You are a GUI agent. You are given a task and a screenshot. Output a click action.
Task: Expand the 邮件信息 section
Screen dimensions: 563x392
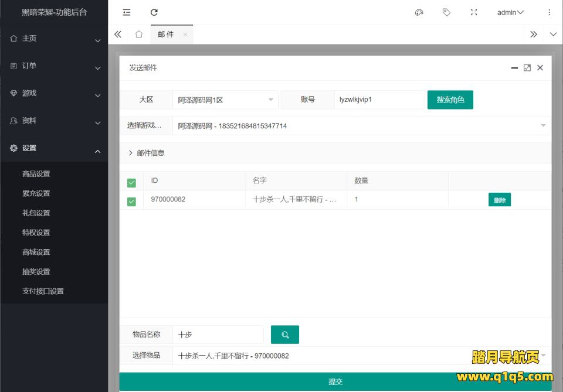coord(147,153)
